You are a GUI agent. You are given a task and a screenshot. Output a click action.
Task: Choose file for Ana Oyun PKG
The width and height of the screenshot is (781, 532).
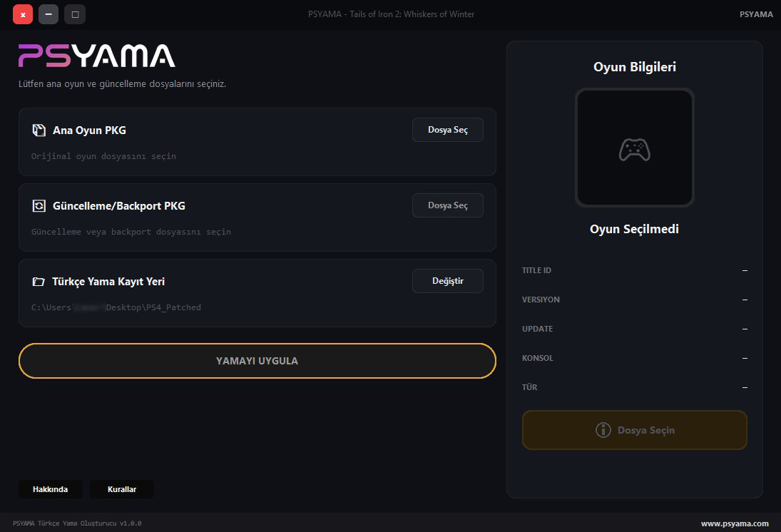(x=448, y=130)
